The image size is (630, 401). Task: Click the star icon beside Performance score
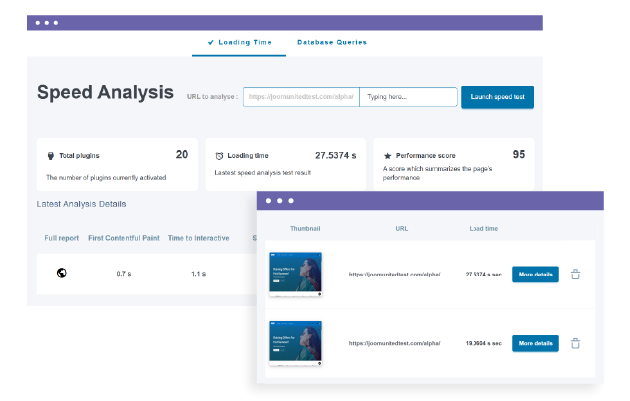388,156
